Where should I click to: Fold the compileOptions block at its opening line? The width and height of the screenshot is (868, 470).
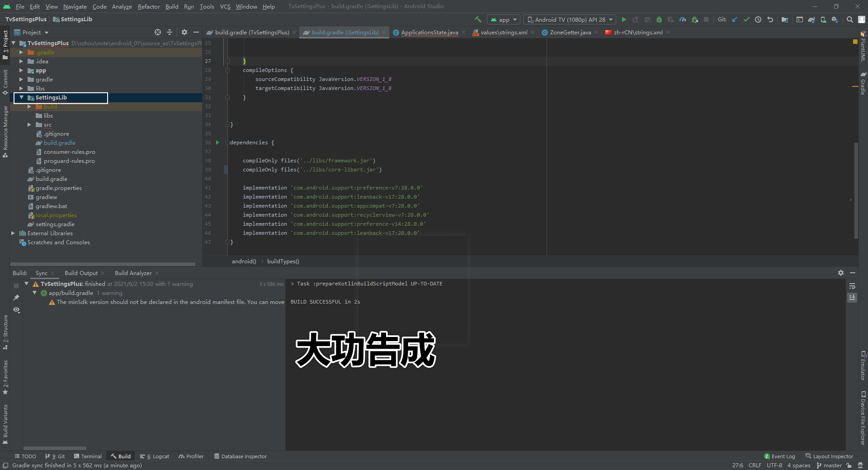pyautogui.click(x=227, y=70)
